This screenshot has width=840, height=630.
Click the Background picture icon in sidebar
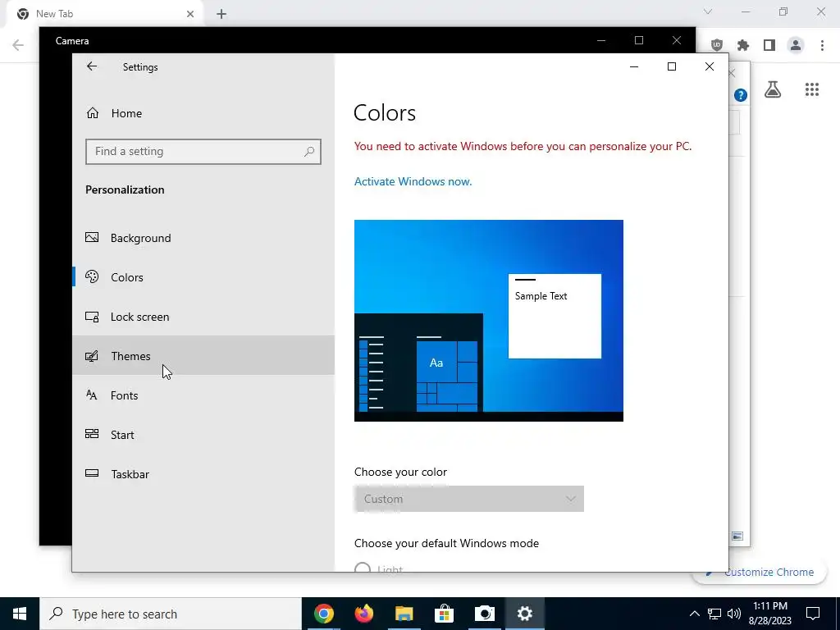[92, 237]
